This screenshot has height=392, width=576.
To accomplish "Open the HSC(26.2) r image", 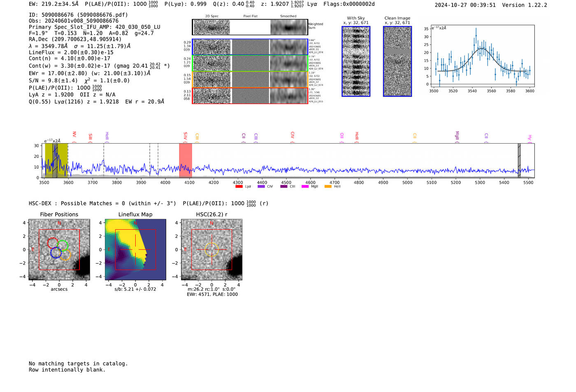I will pyautogui.click(x=211, y=250).
